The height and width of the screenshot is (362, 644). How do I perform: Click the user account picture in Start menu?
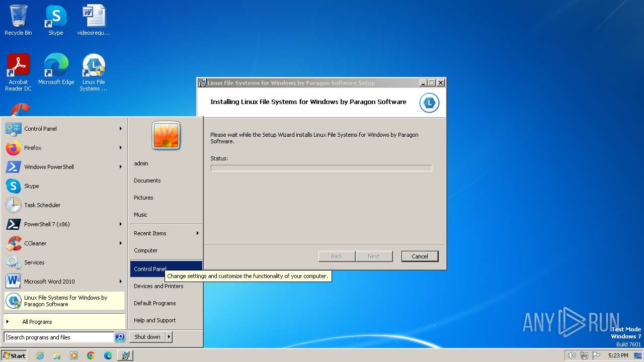click(166, 136)
